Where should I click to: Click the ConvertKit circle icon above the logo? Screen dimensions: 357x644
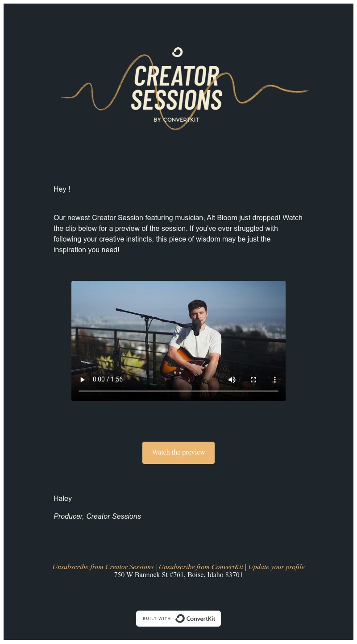[177, 53]
